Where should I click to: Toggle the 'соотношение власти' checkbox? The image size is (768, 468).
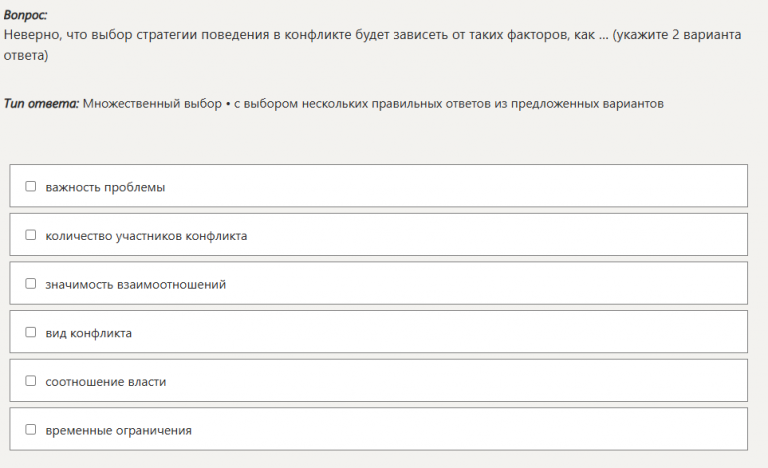(30, 380)
